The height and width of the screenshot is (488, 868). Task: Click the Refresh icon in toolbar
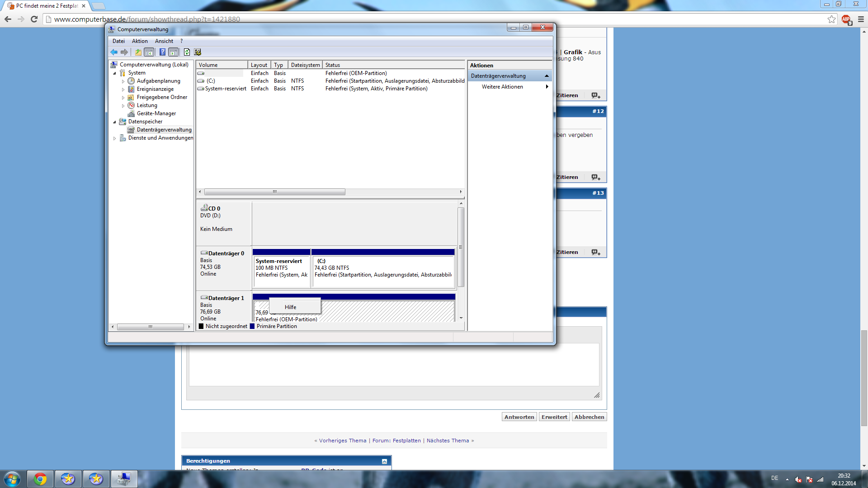[x=187, y=52]
